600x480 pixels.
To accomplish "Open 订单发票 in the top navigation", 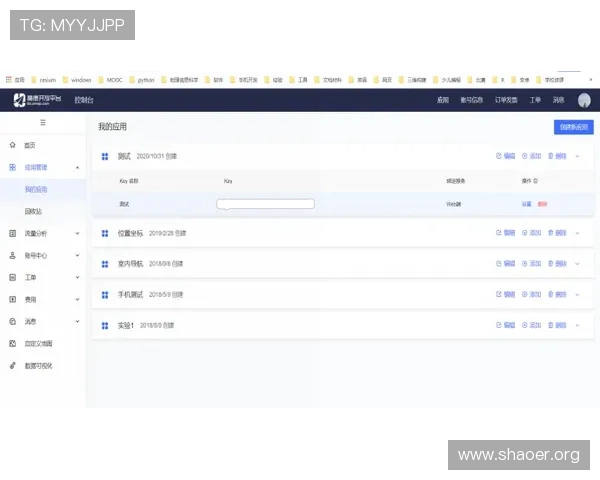I will pyautogui.click(x=507, y=100).
